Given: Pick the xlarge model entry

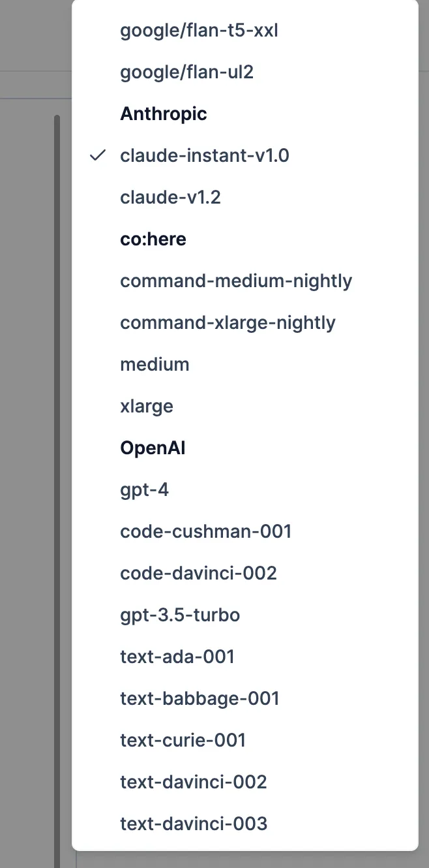Looking at the screenshot, I should click(x=147, y=406).
